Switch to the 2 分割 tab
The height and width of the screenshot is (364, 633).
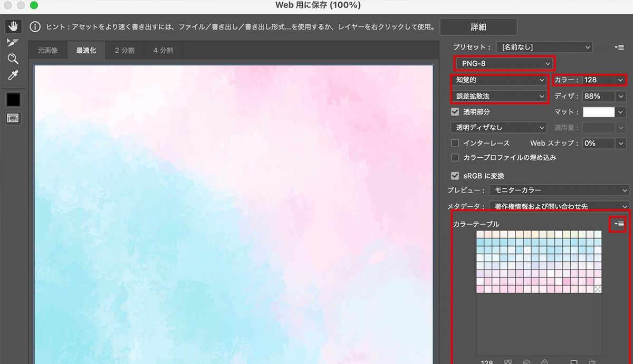tap(124, 51)
